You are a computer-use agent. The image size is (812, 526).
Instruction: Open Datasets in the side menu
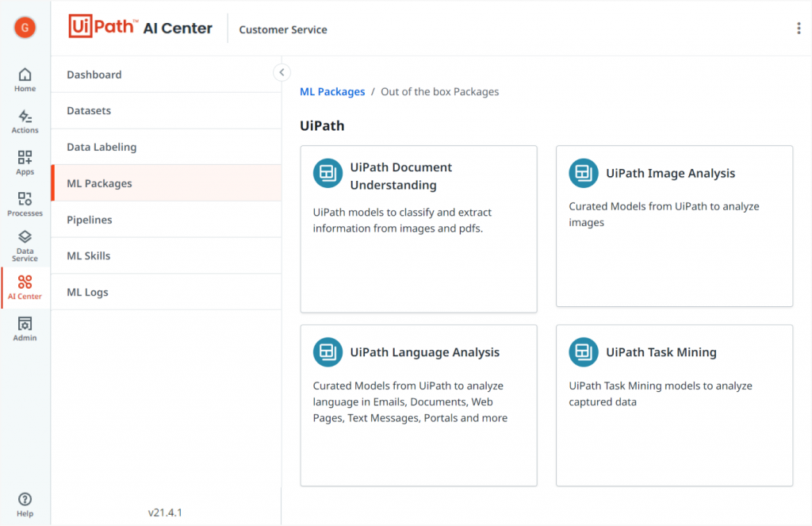pos(89,111)
